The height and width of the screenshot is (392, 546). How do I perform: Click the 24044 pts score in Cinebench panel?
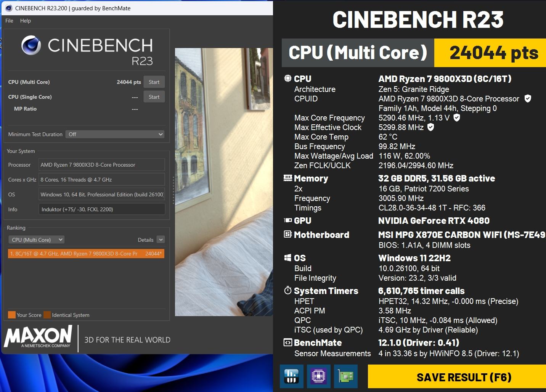click(x=129, y=82)
